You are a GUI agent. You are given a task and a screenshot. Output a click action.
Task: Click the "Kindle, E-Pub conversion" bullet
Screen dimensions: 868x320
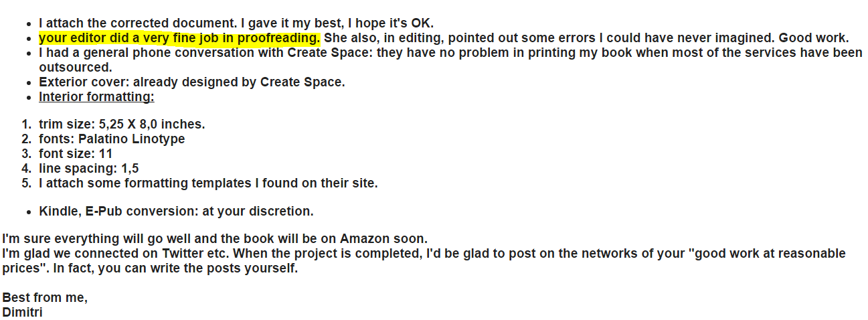tap(176, 212)
